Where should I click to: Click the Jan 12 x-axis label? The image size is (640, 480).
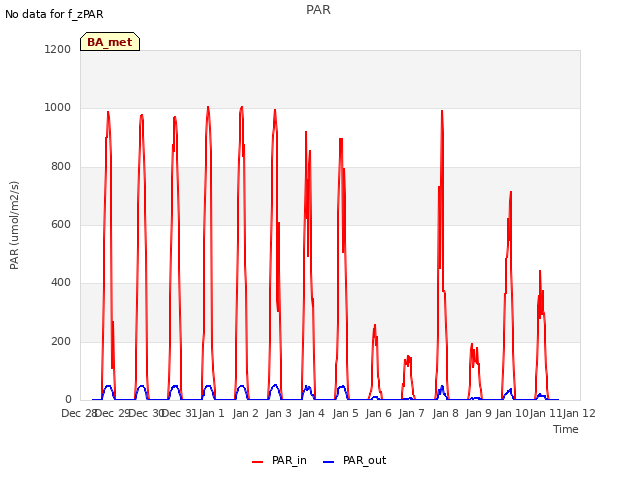(x=579, y=413)
